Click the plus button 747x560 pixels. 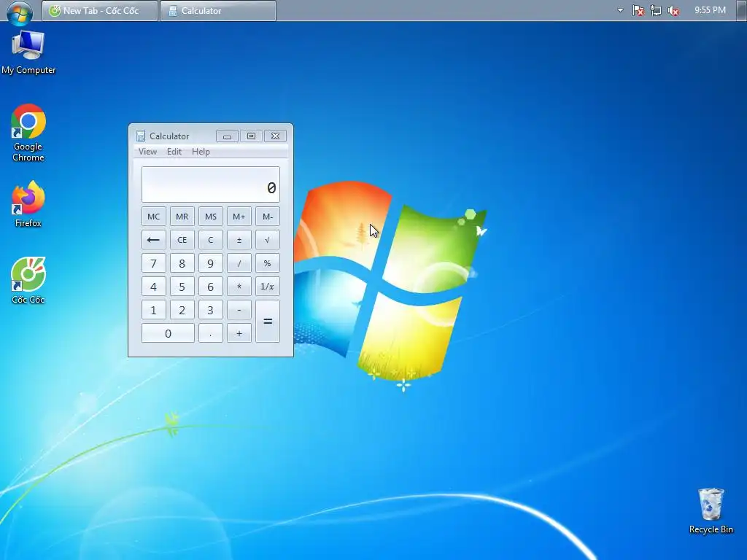(239, 333)
